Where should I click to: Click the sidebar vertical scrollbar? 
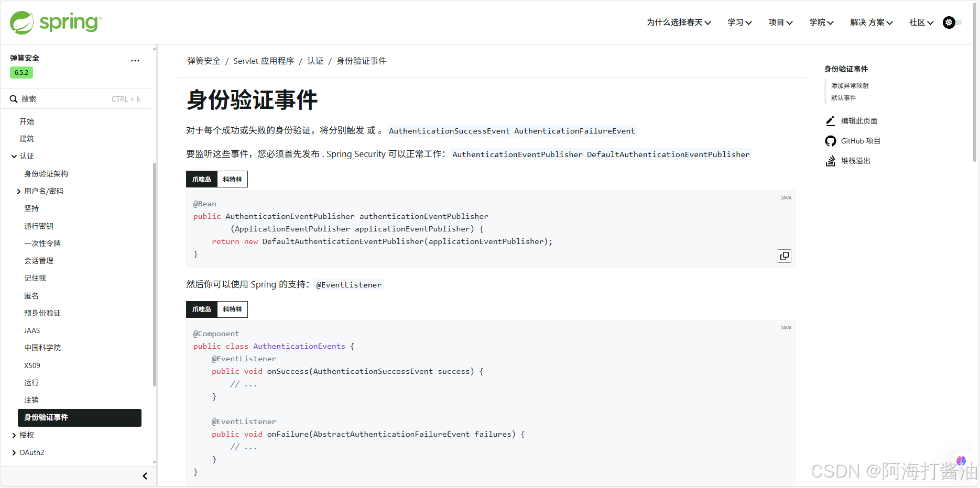click(155, 274)
